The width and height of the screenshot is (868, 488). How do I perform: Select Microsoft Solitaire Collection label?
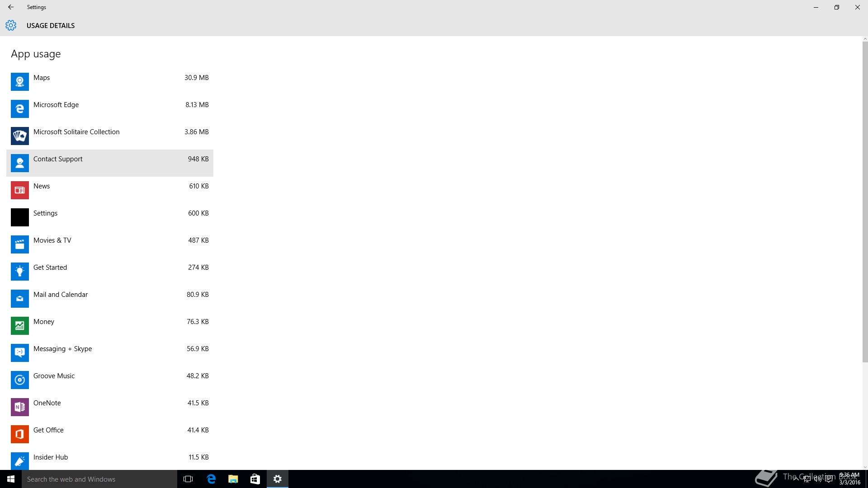point(76,132)
